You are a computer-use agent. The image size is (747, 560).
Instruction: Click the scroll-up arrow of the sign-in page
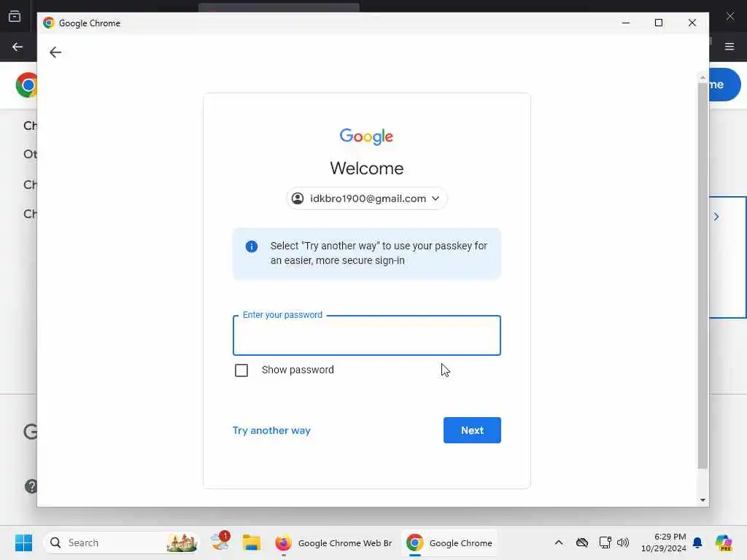[703, 77]
